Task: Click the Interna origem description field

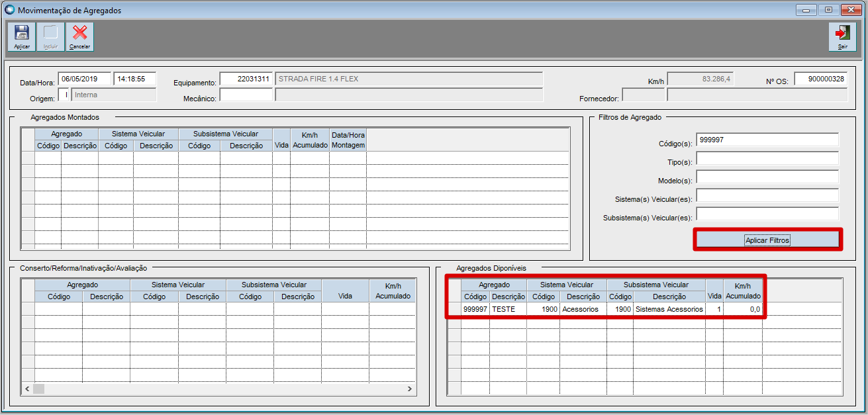Action: coord(114,95)
